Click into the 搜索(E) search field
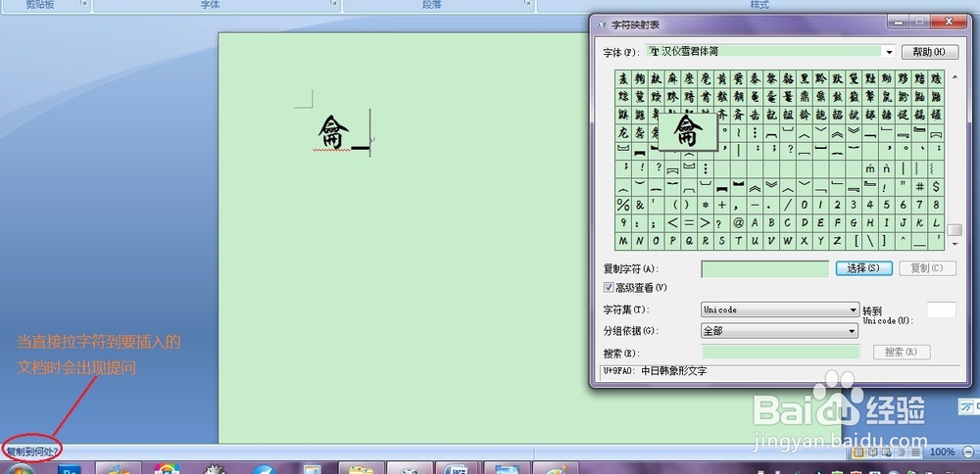This screenshot has width=980, height=474. click(781, 352)
